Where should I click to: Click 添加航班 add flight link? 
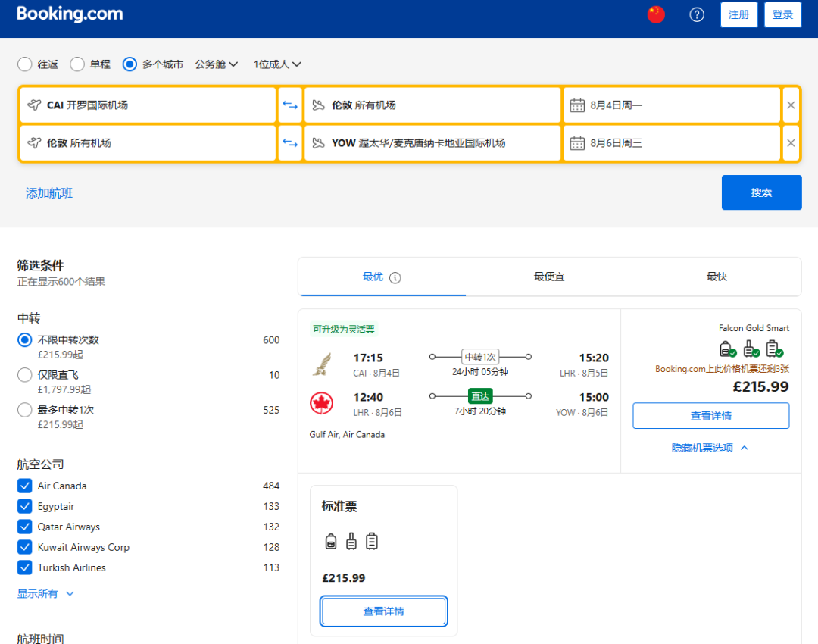click(x=49, y=193)
